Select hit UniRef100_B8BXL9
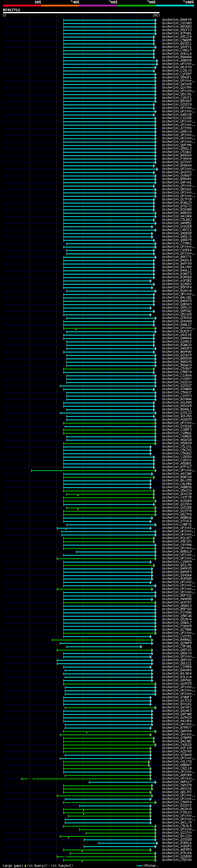 click(x=177, y=552)
